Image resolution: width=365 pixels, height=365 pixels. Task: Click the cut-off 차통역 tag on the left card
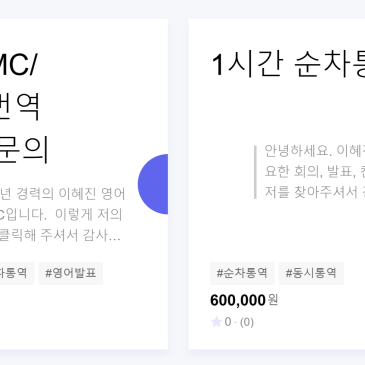16,273
